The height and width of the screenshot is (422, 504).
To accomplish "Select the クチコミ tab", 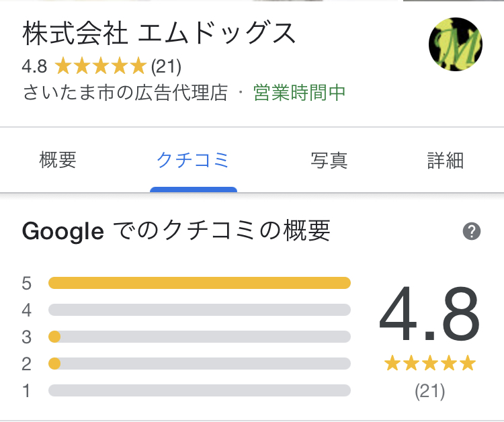I will tap(193, 161).
